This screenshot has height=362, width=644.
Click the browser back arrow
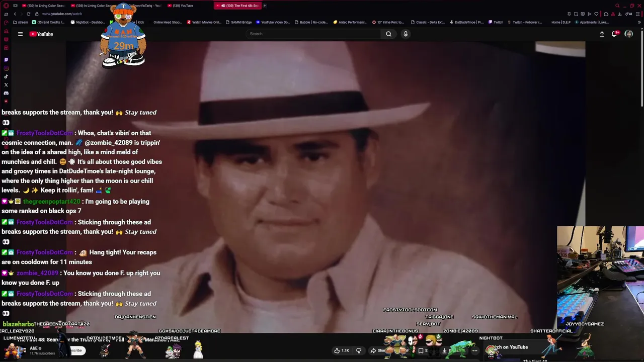(15, 14)
